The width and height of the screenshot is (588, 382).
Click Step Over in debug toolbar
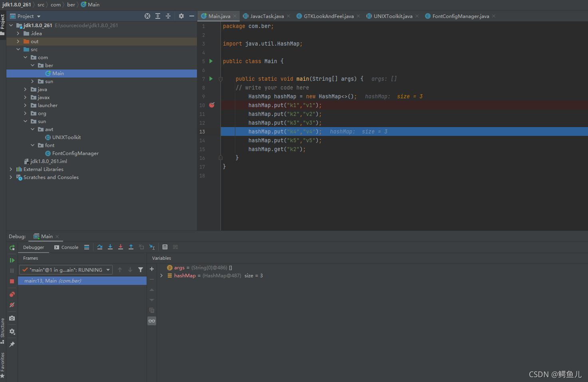point(100,247)
